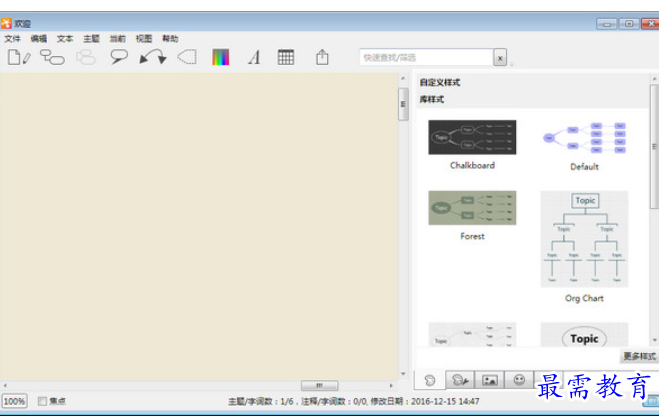Open the 编辑 menu
The image size is (659, 418).
click(x=39, y=39)
